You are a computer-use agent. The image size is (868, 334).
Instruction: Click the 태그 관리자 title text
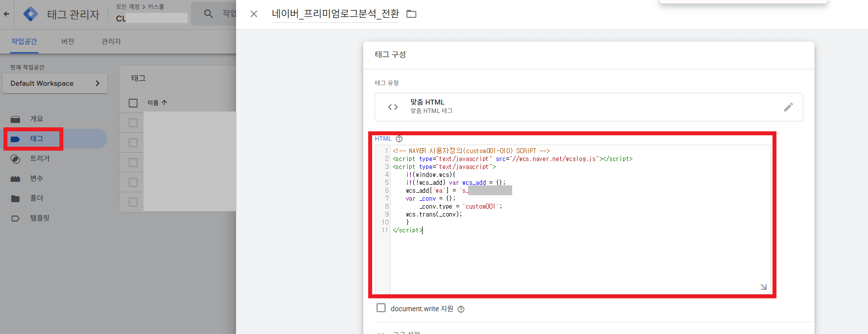[73, 14]
